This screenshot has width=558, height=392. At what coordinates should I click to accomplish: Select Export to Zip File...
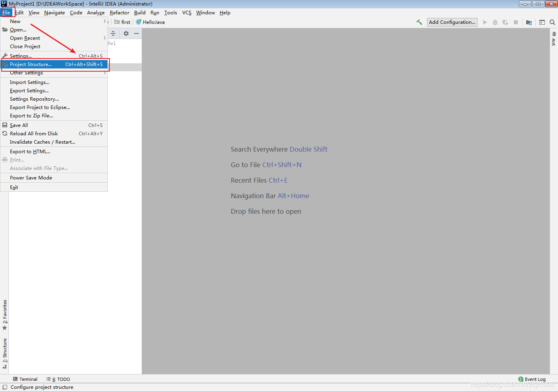click(x=54, y=116)
